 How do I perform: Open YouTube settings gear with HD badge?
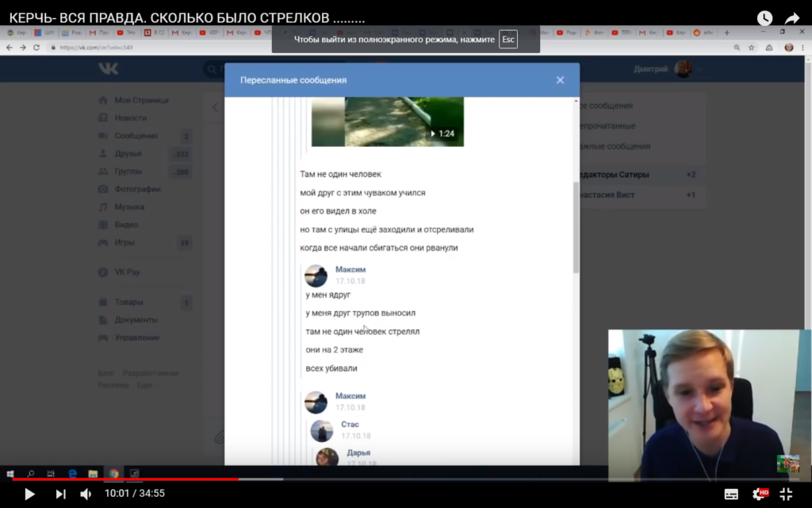[760, 494]
